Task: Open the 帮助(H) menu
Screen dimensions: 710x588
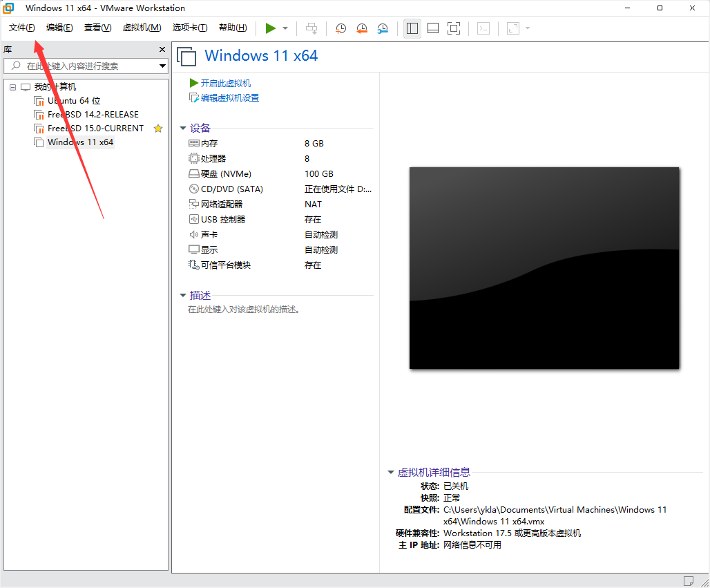Action: (x=233, y=28)
